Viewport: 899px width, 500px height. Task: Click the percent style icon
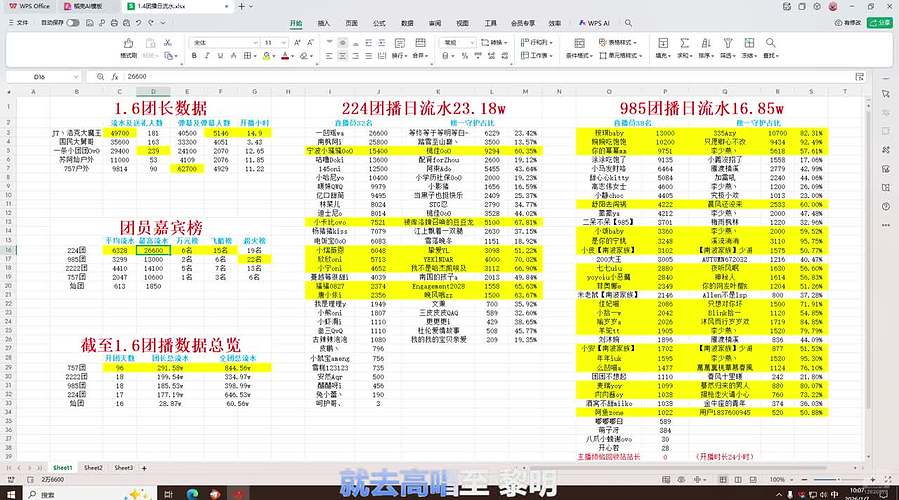point(464,56)
